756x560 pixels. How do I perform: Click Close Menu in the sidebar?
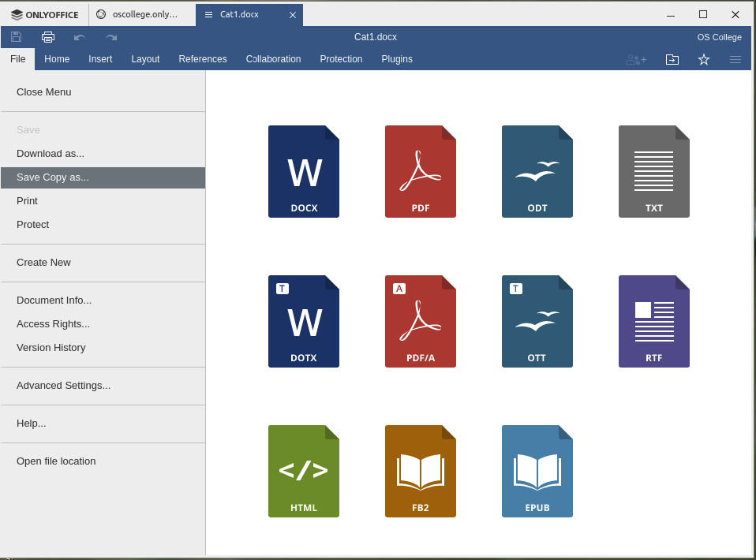click(44, 92)
